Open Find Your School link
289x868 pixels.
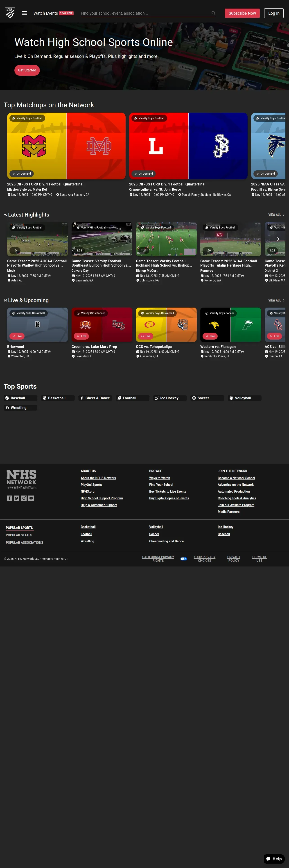pos(161,484)
